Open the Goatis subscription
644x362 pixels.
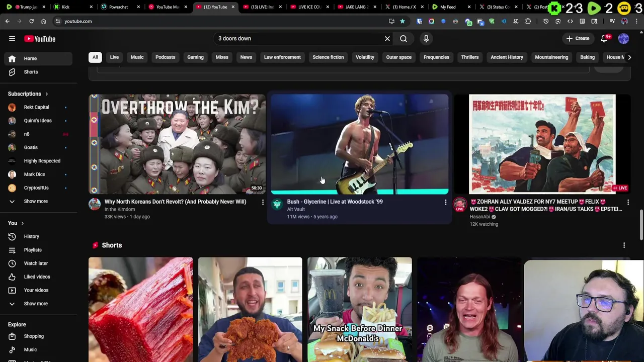39,147
